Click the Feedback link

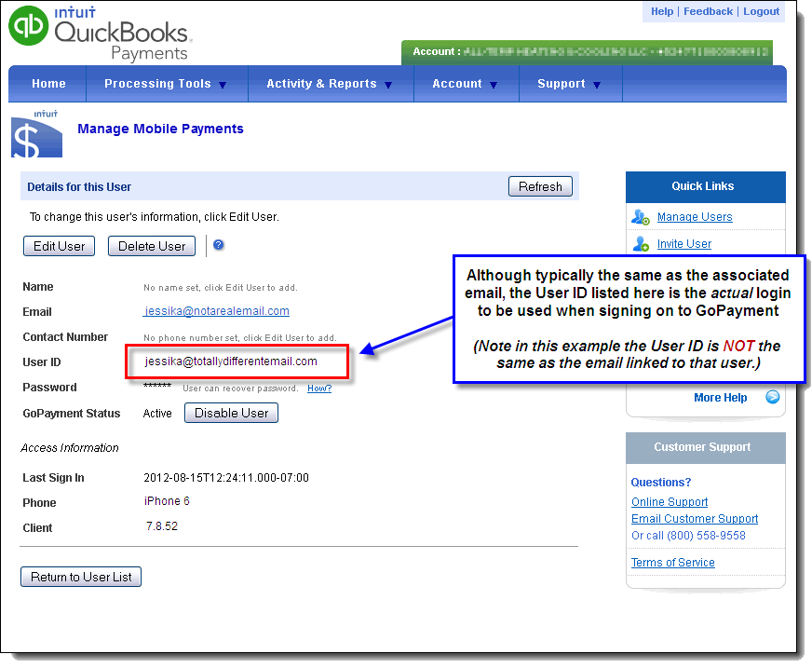pos(708,11)
